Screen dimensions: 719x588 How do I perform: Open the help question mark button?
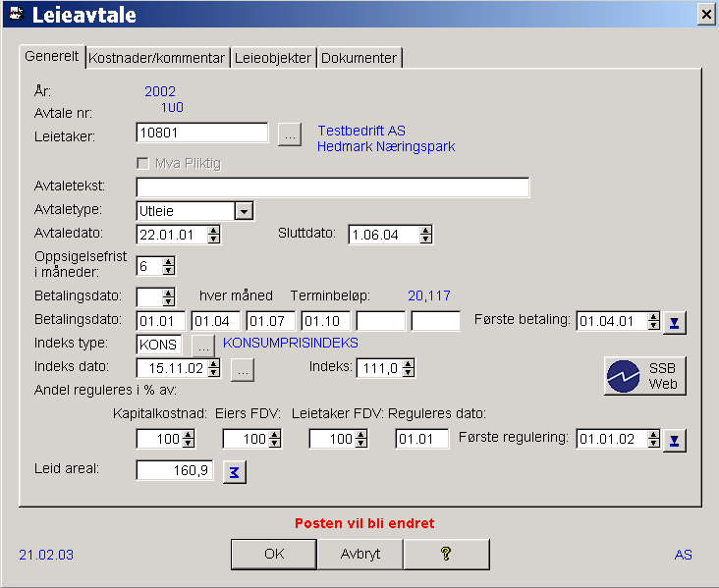click(446, 554)
